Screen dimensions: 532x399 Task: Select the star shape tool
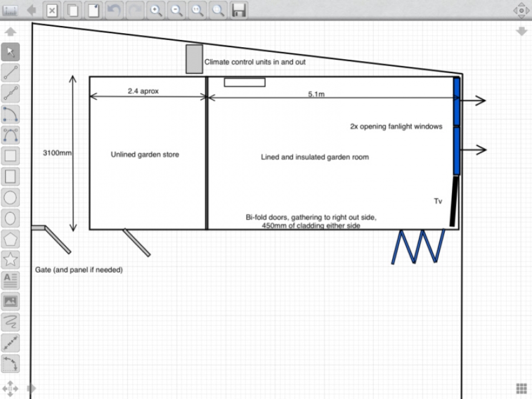click(11, 259)
